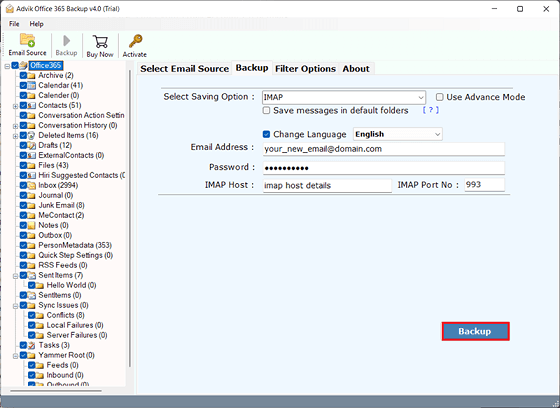Uncheck the PersonMetadata (353) checkbox

(x=24, y=245)
